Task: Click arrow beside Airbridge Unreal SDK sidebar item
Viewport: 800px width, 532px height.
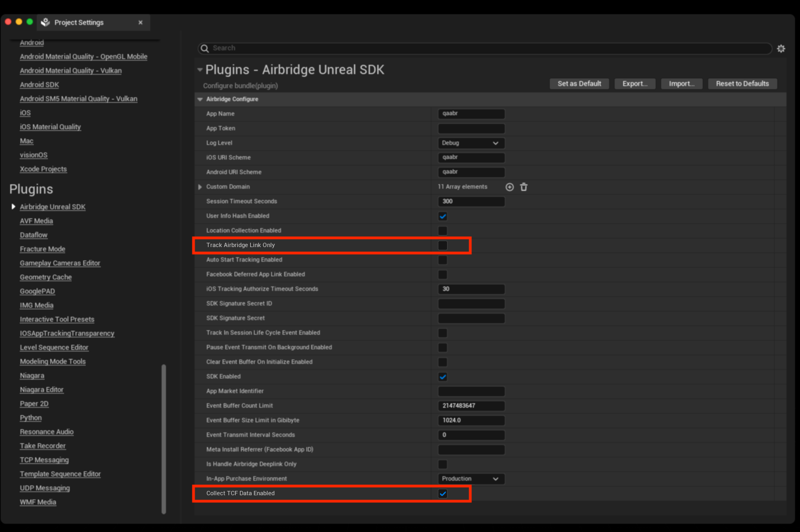Action: [14, 207]
